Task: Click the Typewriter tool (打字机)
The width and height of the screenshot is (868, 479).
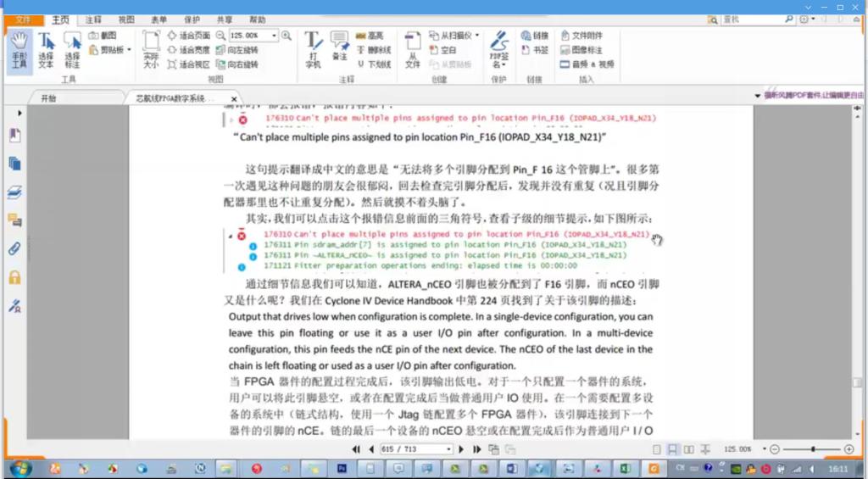Action: pos(313,49)
